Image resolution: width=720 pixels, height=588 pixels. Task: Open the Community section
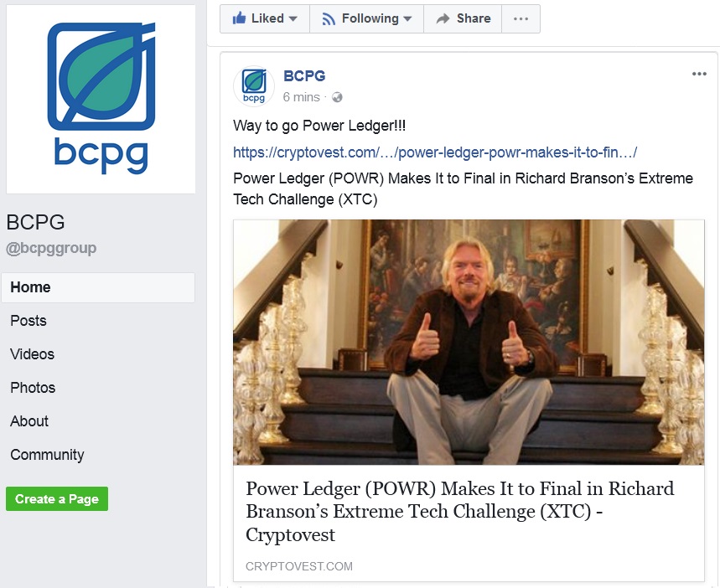pyautogui.click(x=47, y=455)
